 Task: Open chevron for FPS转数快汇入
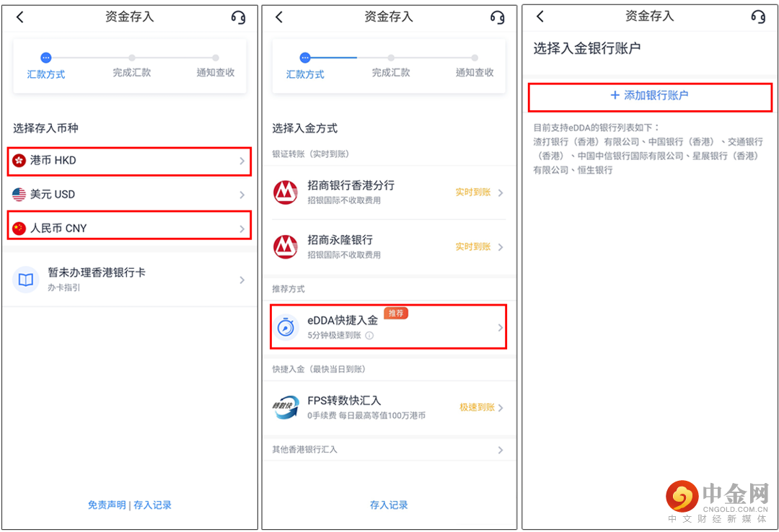(501, 408)
